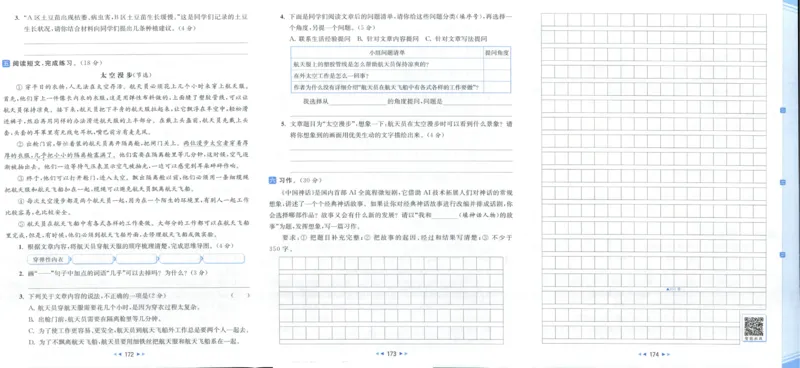Click question 2 about the word 几乎
Screen dimensions: 800x368
113,273
